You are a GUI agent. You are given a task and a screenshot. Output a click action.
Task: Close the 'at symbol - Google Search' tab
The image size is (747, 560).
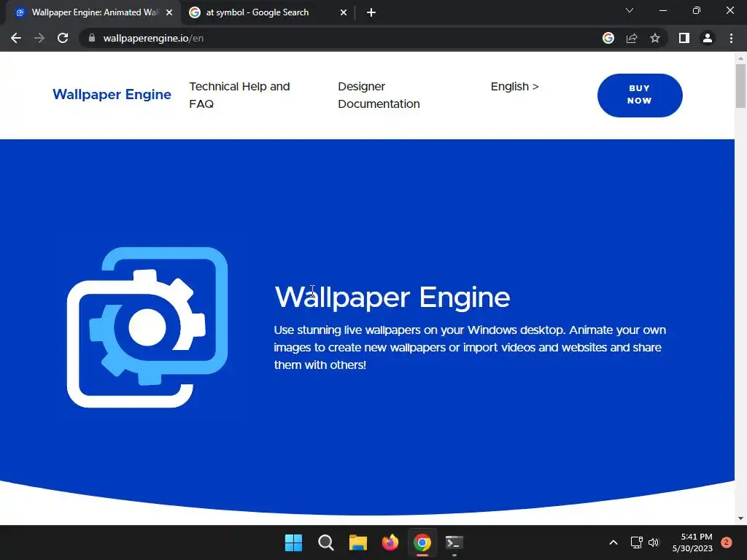click(344, 12)
